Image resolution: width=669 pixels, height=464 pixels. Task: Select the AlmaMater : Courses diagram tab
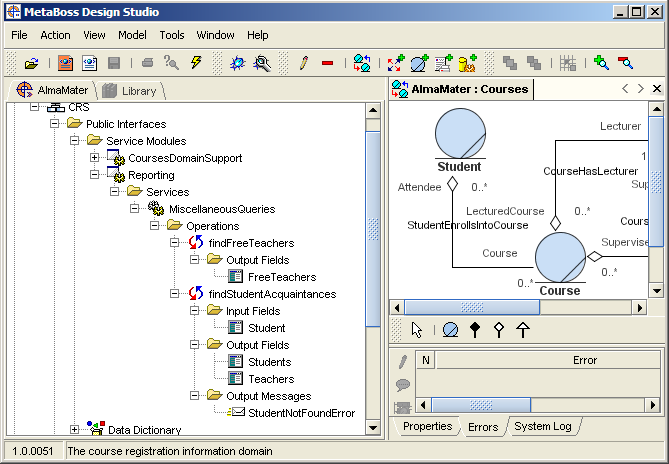click(x=460, y=89)
